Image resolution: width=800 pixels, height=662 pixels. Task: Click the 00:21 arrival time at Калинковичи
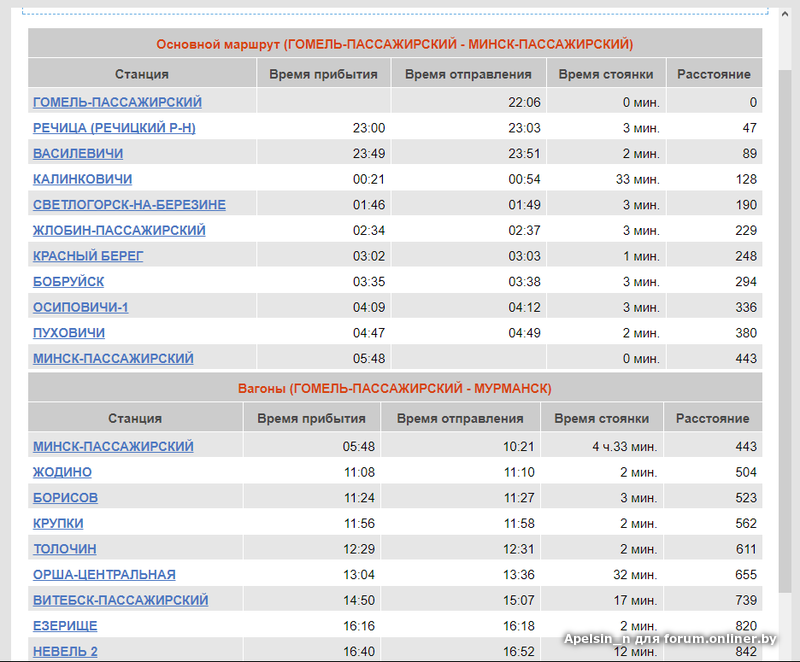(369, 179)
